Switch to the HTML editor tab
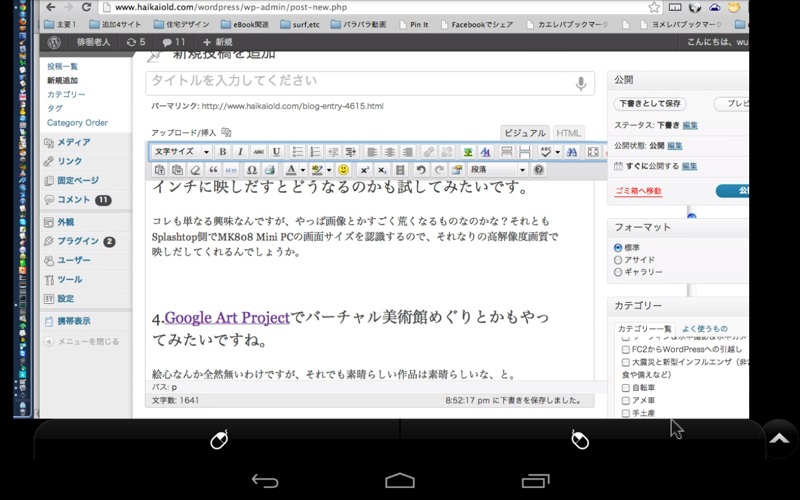 click(x=568, y=133)
